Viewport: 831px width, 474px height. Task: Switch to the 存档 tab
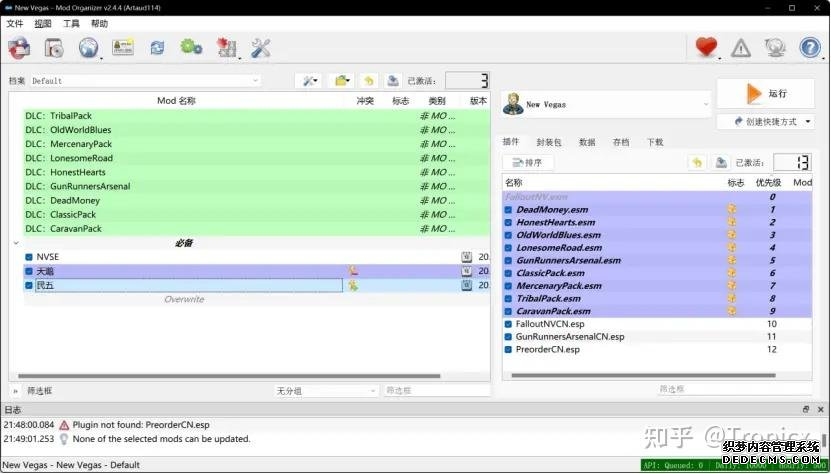pos(621,143)
